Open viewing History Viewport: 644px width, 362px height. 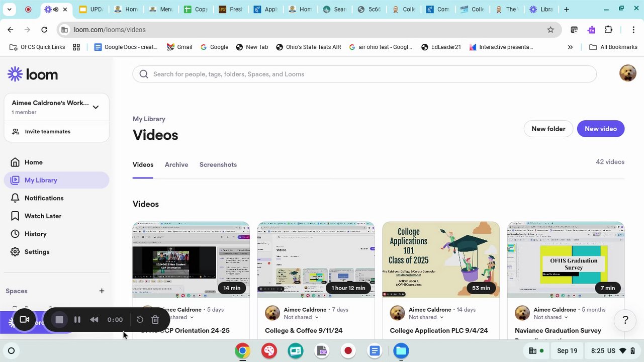coord(56,234)
